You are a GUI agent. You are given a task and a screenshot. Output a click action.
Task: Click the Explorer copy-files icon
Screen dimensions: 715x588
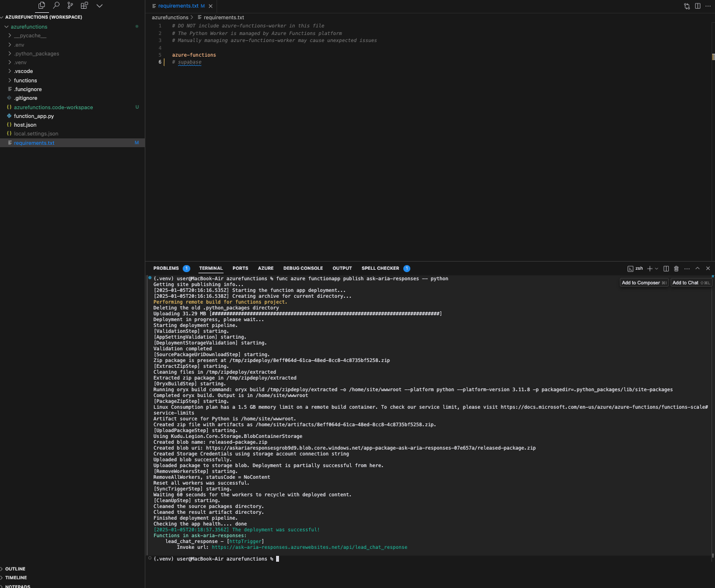[41, 5]
